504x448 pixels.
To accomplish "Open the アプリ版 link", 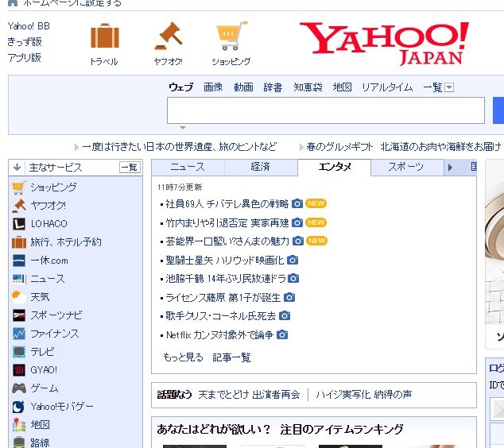I will click(25, 58).
